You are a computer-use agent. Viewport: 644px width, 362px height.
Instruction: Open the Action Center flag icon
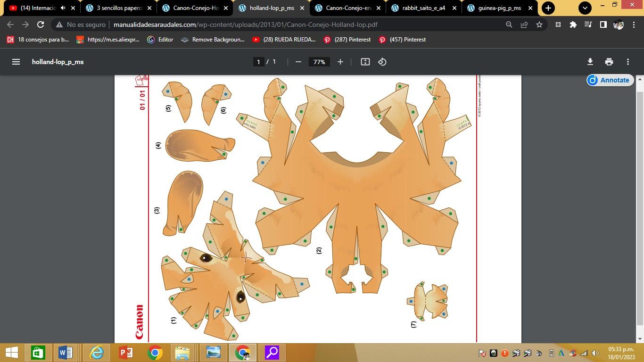point(482,353)
